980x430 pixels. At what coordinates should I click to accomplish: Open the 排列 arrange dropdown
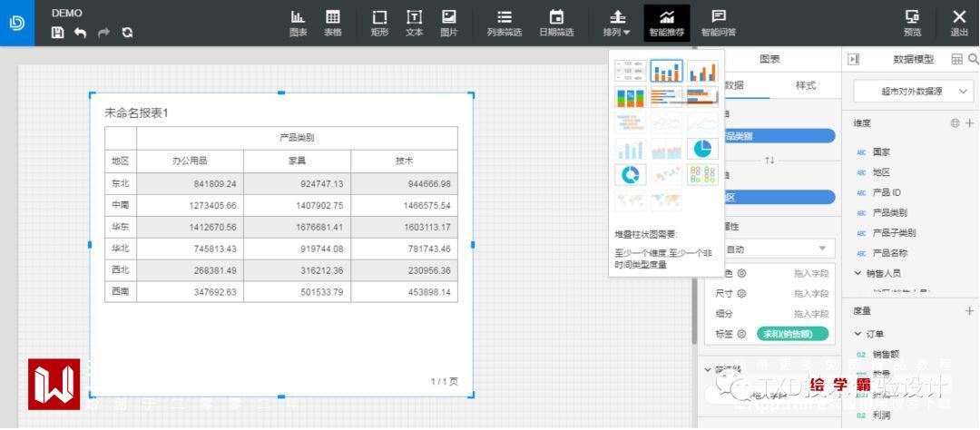617,23
